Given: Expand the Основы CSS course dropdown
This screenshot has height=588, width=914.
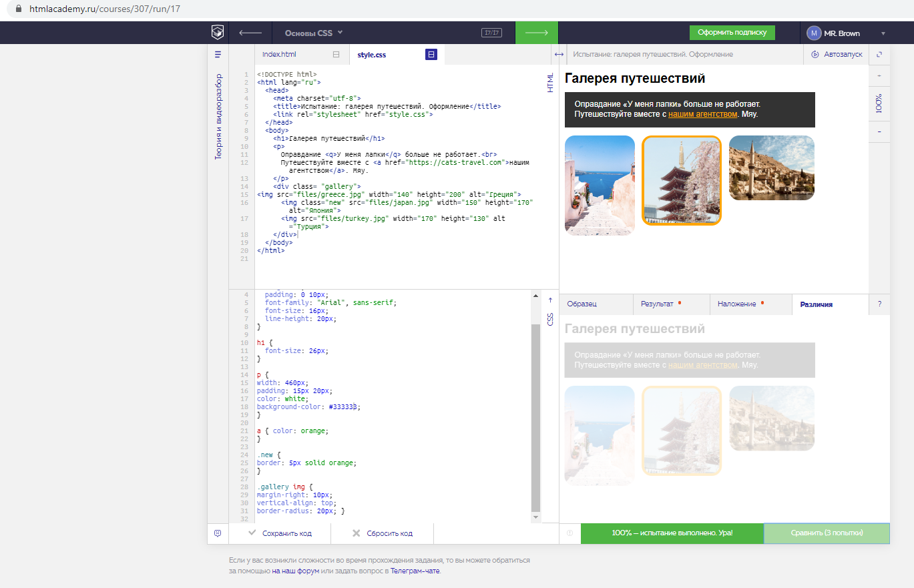Looking at the screenshot, I should point(314,33).
